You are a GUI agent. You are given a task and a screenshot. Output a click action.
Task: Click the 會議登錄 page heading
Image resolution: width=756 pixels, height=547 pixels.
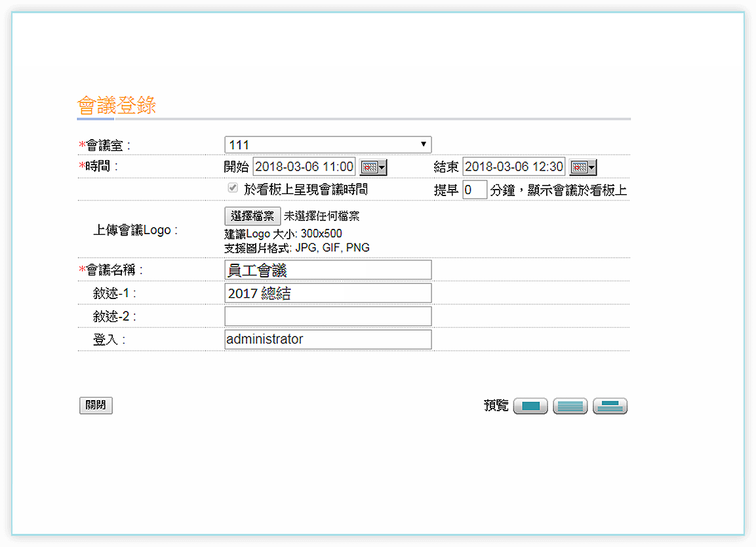[117, 106]
